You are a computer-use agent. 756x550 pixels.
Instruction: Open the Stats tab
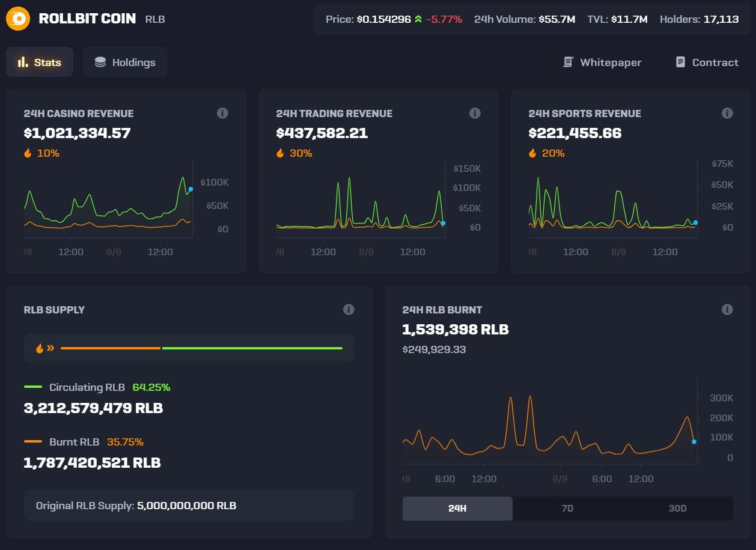39,61
